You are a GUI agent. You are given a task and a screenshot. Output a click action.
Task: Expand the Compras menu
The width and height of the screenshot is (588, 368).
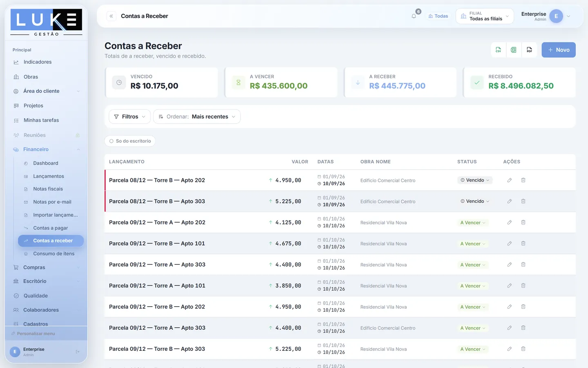(x=46, y=267)
